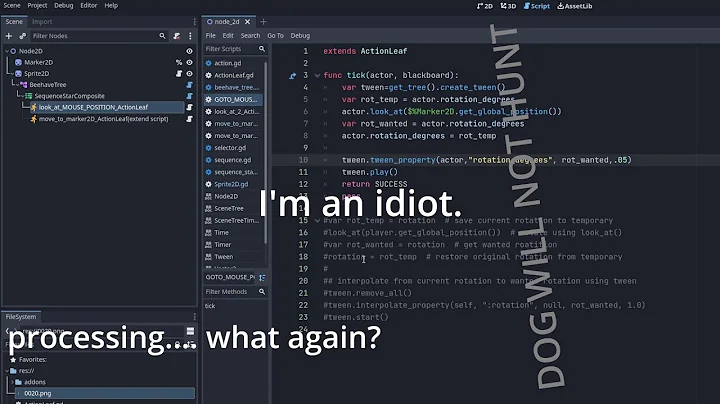Switch to 3D workspace
The height and width of the screenshot is (404, 720).
(508, 6)
